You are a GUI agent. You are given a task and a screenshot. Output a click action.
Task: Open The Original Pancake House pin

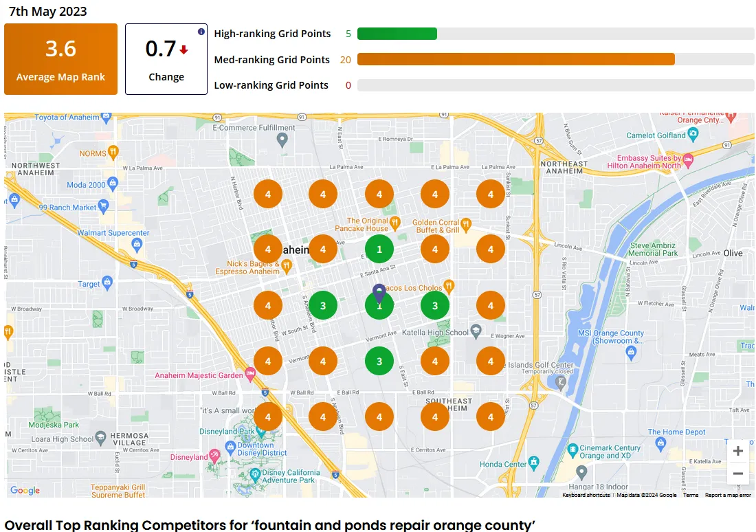tap(395, 223)
